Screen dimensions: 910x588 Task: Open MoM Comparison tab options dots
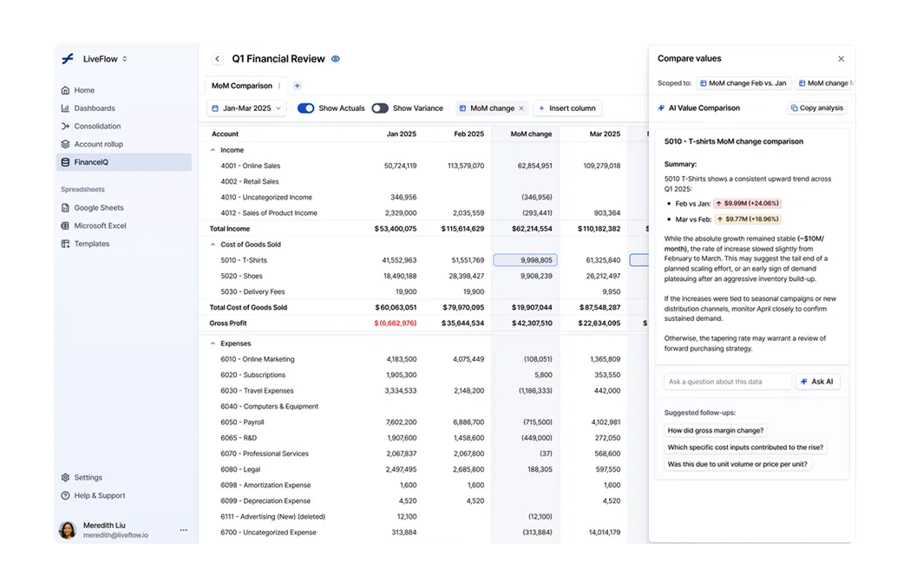coord(279,85)
